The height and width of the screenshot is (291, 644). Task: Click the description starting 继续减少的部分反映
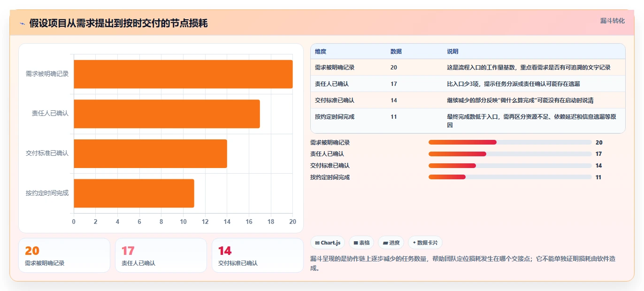520,100
